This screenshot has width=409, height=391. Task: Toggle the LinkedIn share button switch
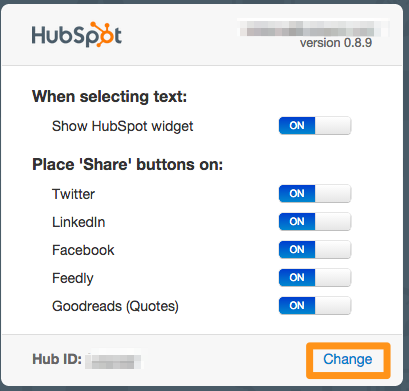315,222
